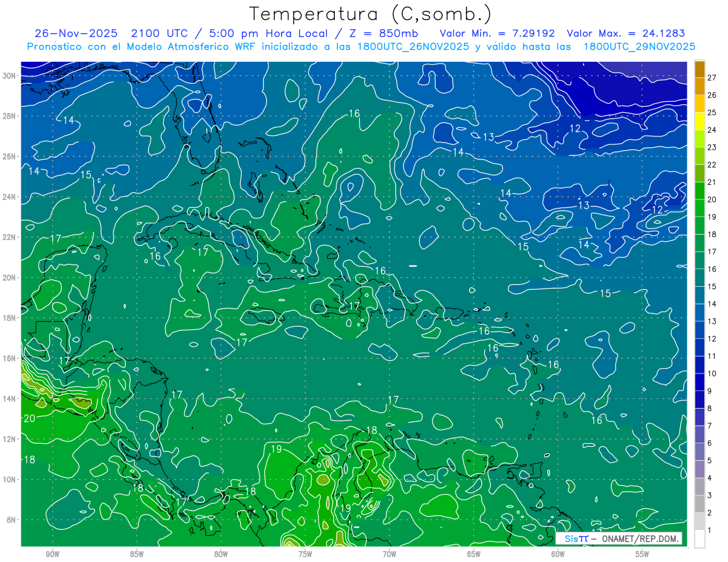Click legend value 9
This screenshot has width=728, height=562.
pyautogui.click(x=709, y=391)
